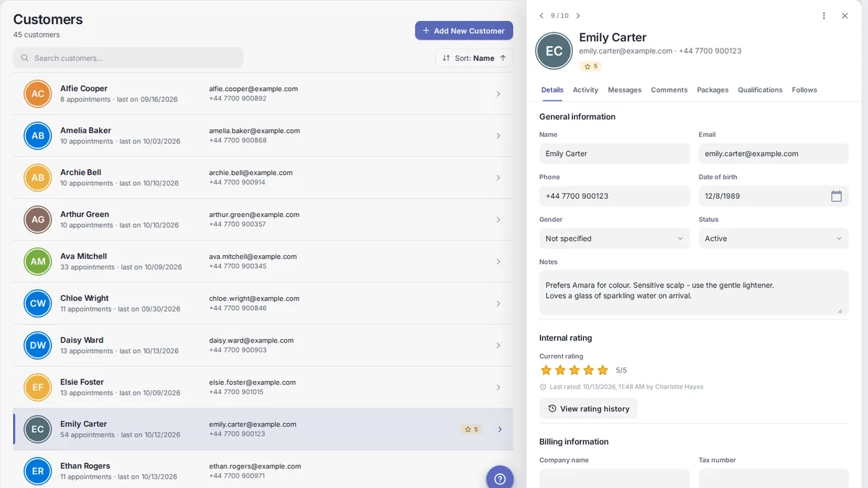
Task: Select the Ethan Rogers customer name
Action: (x=85, y=466)
